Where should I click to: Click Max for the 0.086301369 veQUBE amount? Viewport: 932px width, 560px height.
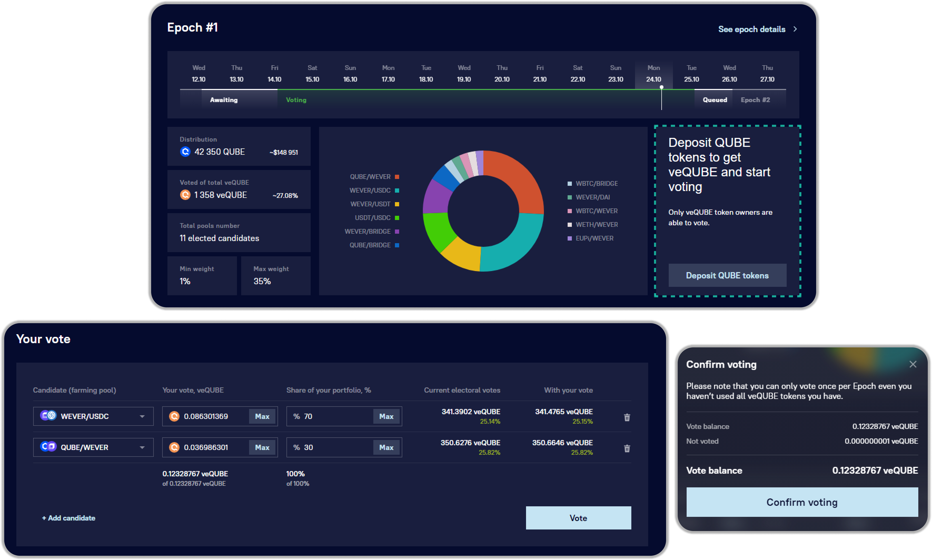(x=262, y=416)
